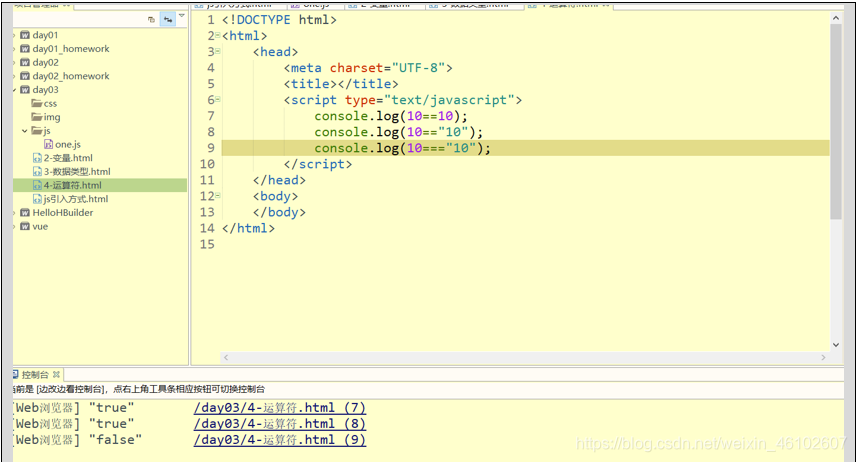Select day01_homework in project tree

point(71,49)
